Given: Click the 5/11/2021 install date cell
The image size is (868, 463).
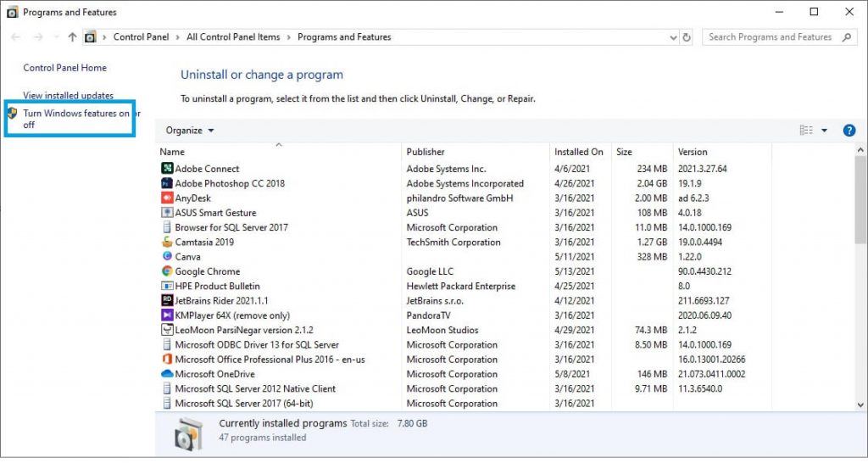Looking at the screenshot, I should (x=574, y=256).
